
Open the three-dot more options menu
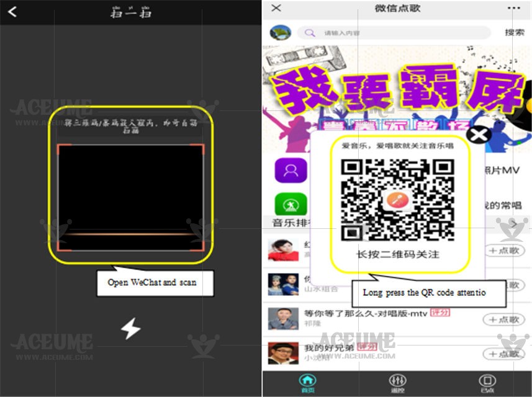513,8
